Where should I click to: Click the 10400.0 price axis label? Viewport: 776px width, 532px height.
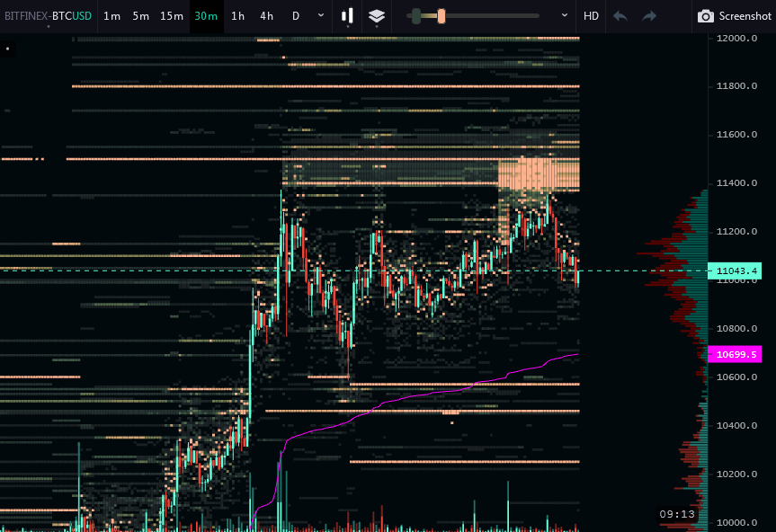(x=736, y=425)
